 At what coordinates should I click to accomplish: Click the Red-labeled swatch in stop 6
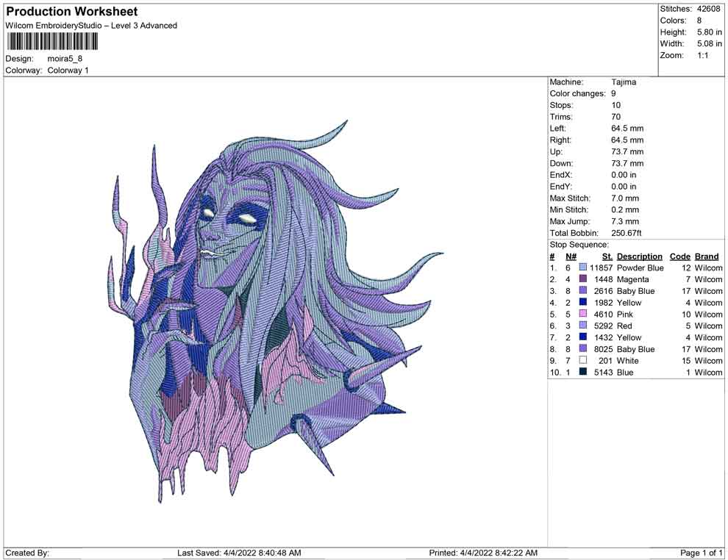coord(582,326)
